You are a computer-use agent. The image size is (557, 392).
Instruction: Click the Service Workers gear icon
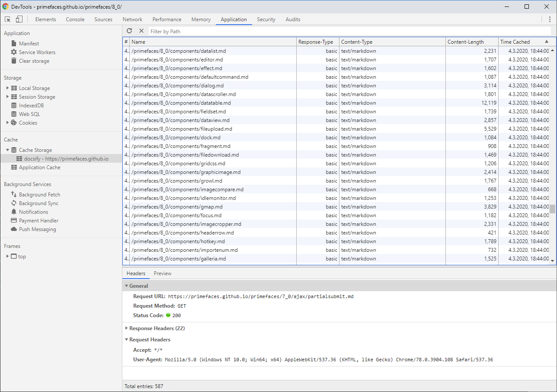pyautogui.click(x=14, y=52)
